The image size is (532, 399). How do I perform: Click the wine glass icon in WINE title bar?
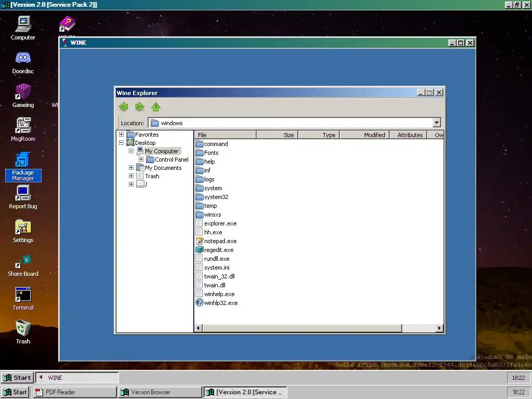click(x=64, y=43)
